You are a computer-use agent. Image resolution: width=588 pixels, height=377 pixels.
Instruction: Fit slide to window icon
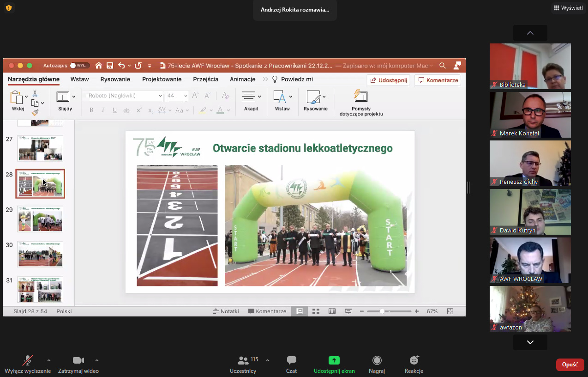(450, 311)
